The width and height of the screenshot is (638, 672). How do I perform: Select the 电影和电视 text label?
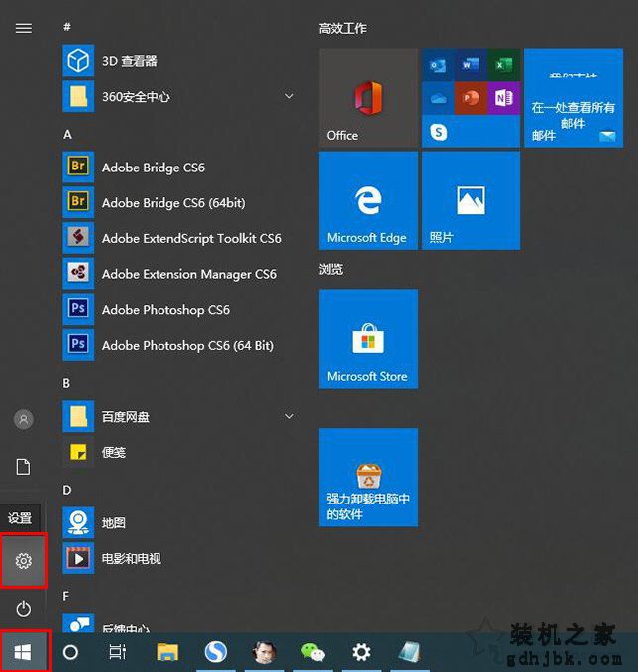click(x=132, y=559)
